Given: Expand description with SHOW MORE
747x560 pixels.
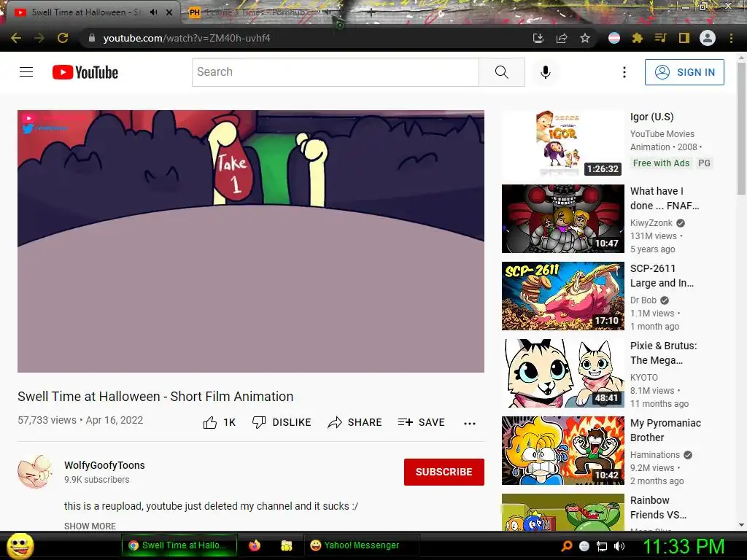Looking at the screenshot, I should coord(90,526).
